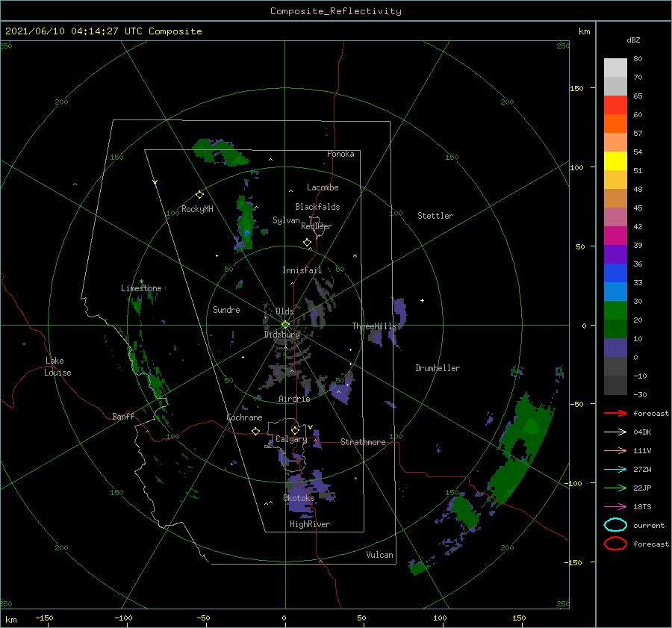
Task: Click the Banff label
Action: [x=123, y=417]
